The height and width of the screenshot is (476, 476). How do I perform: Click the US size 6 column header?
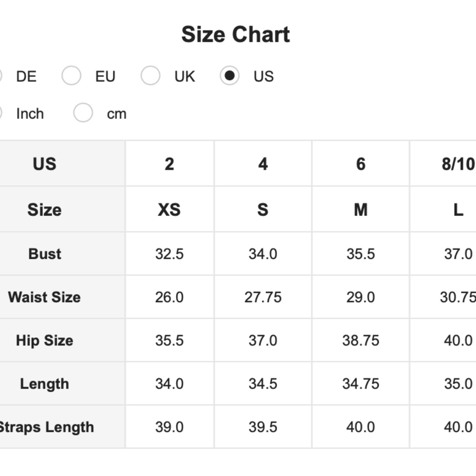[x=360, y=164]
